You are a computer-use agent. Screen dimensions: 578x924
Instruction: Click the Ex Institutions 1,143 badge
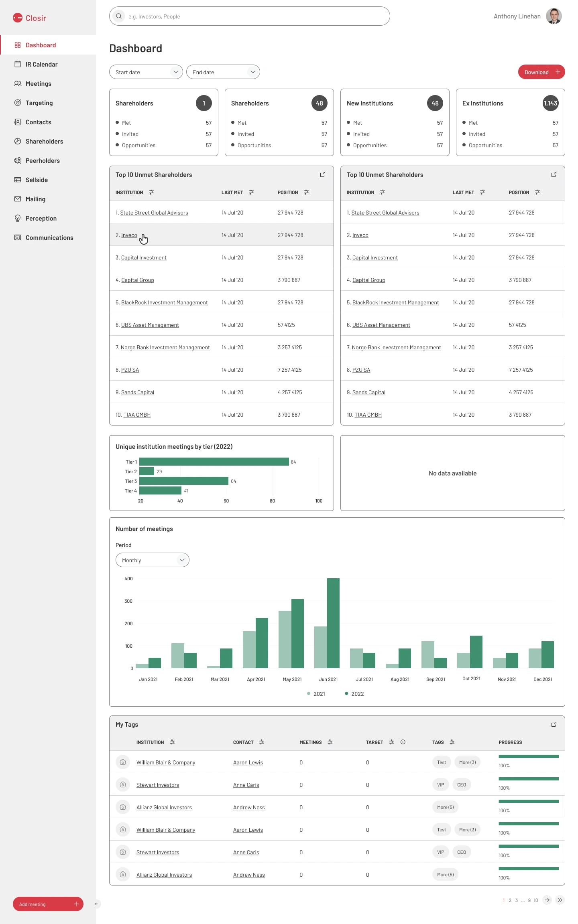pos(551,103)
